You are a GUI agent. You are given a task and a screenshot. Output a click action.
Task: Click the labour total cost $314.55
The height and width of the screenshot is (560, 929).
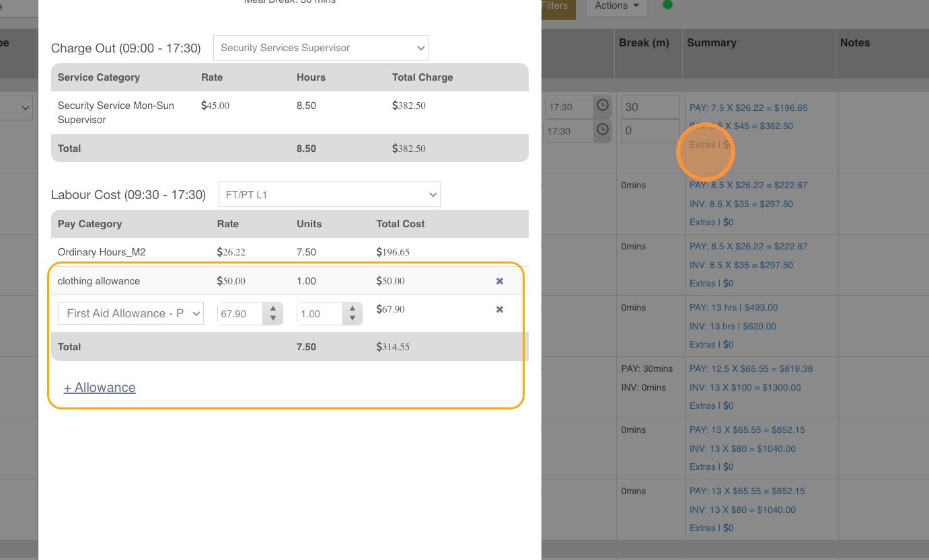click(x=393, y=347)
